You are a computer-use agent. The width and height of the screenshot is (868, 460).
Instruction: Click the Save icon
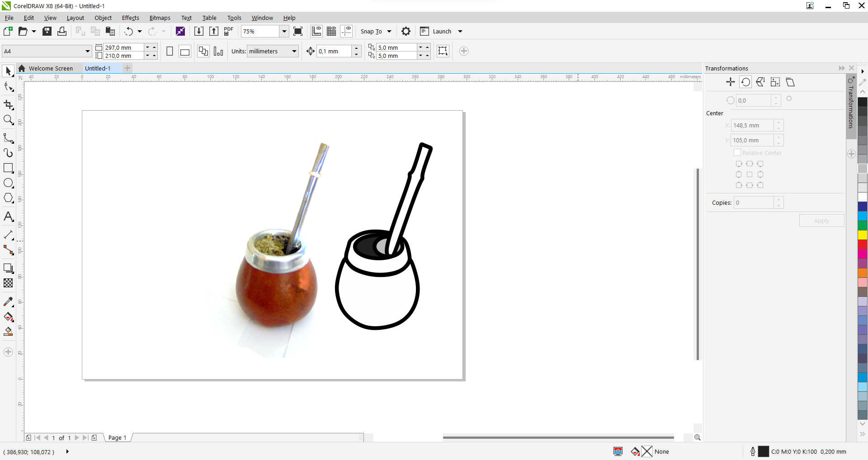47,31
